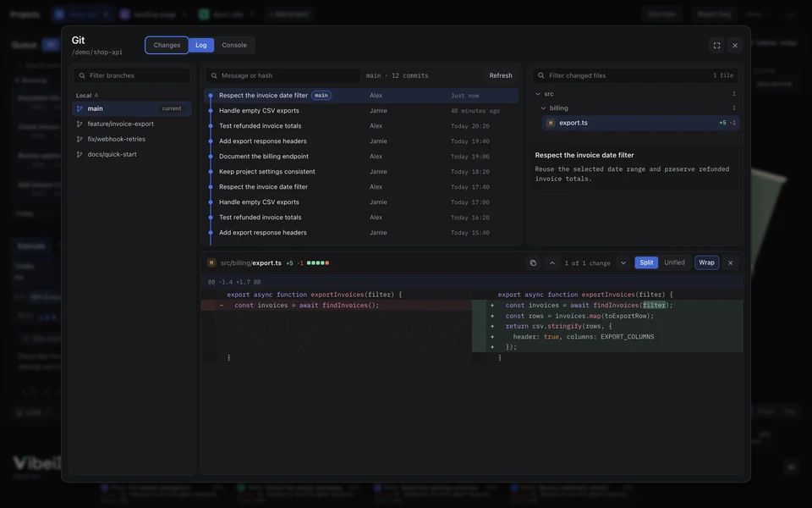The width and height of the screenshot is (812, 508).
Task: Click the hunk header @@ -1,4 +1,7 @@
Action: tap(234, 282)
